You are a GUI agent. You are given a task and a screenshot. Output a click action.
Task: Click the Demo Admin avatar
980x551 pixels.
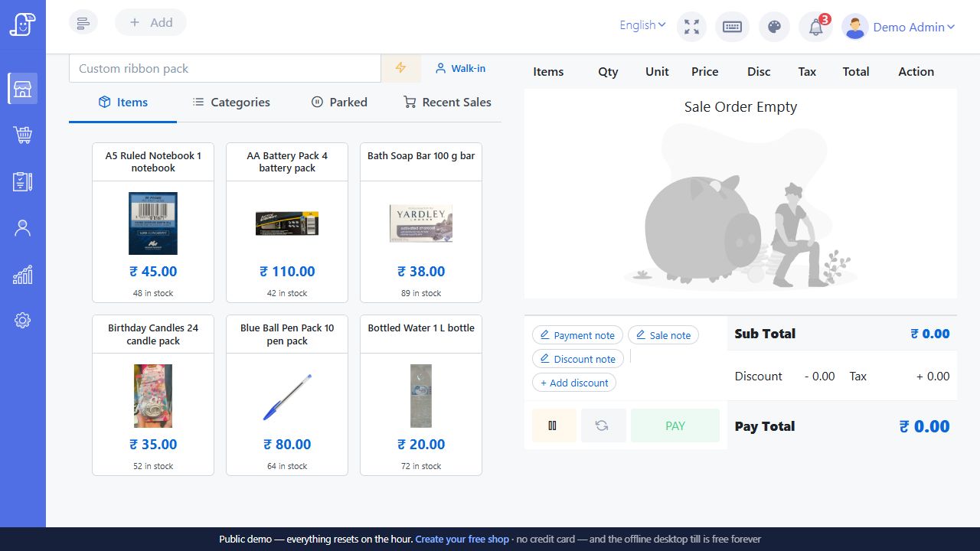(x=854, y=27)
